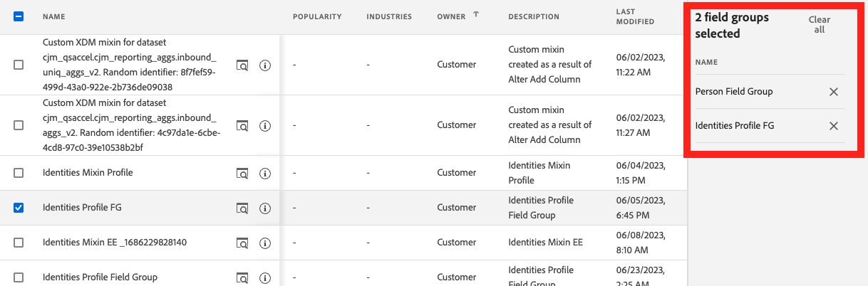868x286 pixels.
Task: Check the Identities Profile Field Group checkbox
Action: tap(19, 277)
